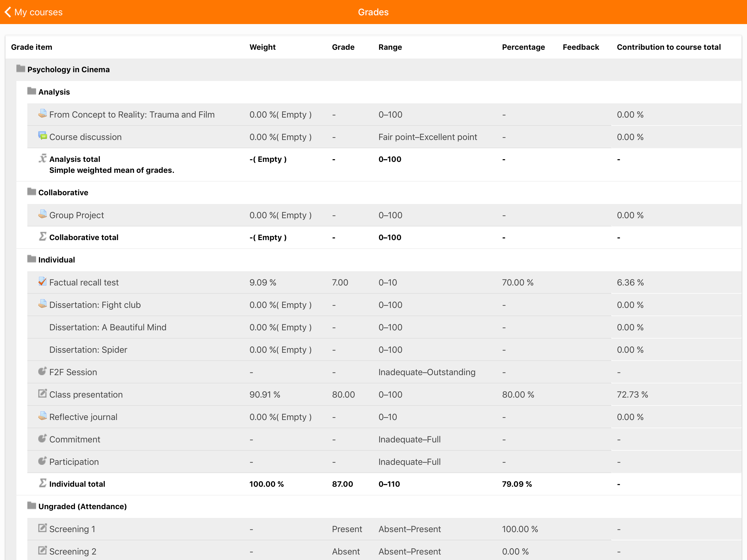Image resolution: width=747 pixels, height=560 pixels.
Task: Select the Psychology in Cinema course row
Action: (379, 69)
